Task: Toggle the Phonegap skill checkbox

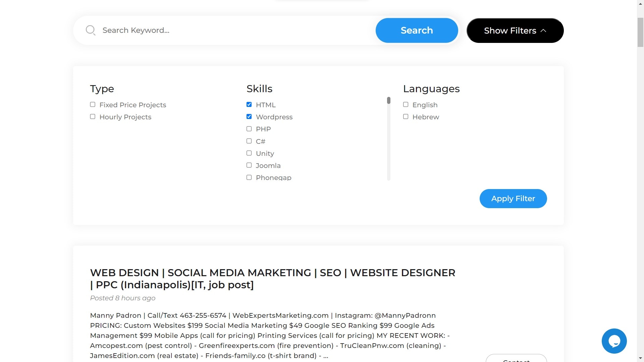Action: [249, 177]
